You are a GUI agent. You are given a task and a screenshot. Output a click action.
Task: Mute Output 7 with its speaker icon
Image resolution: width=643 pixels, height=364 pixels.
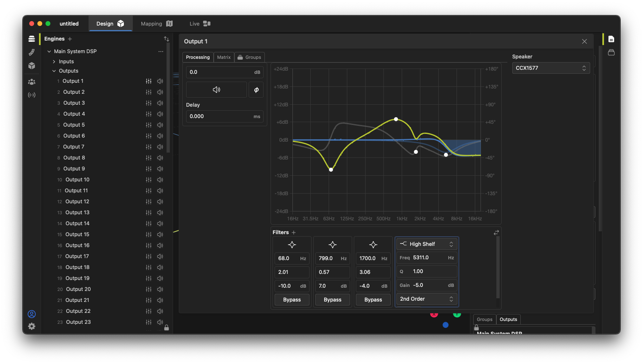pyautogui.click(x=160, y=147)
